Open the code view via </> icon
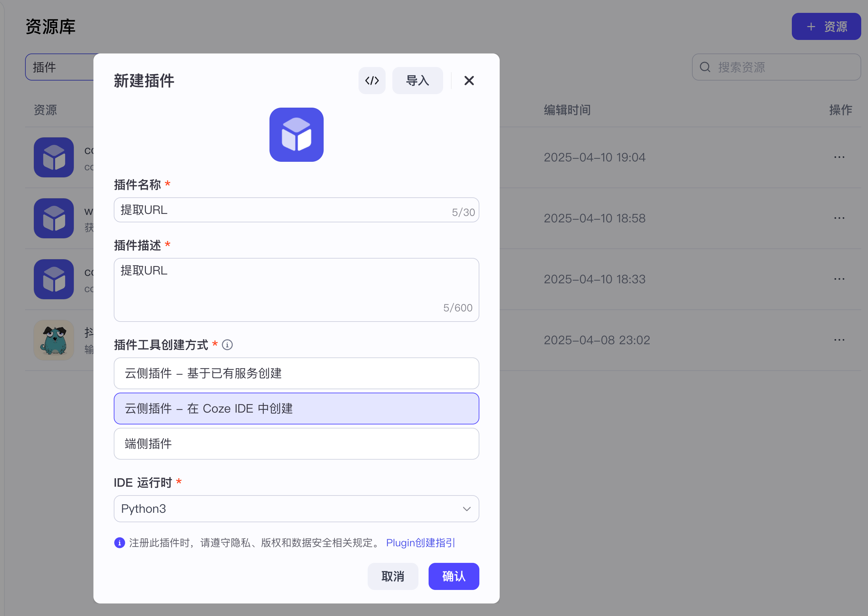Viewport: 868px width, 616px height. pyautogui.click(x=372, y=81)
